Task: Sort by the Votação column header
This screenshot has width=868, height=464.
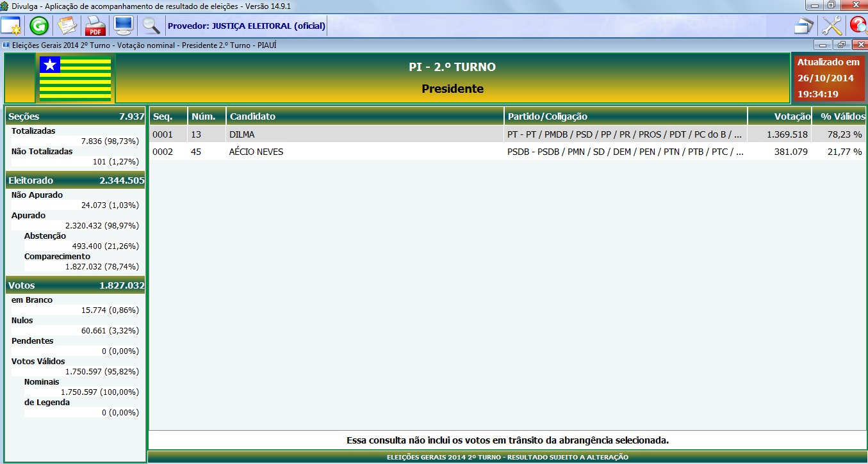Action: (779, 116)
